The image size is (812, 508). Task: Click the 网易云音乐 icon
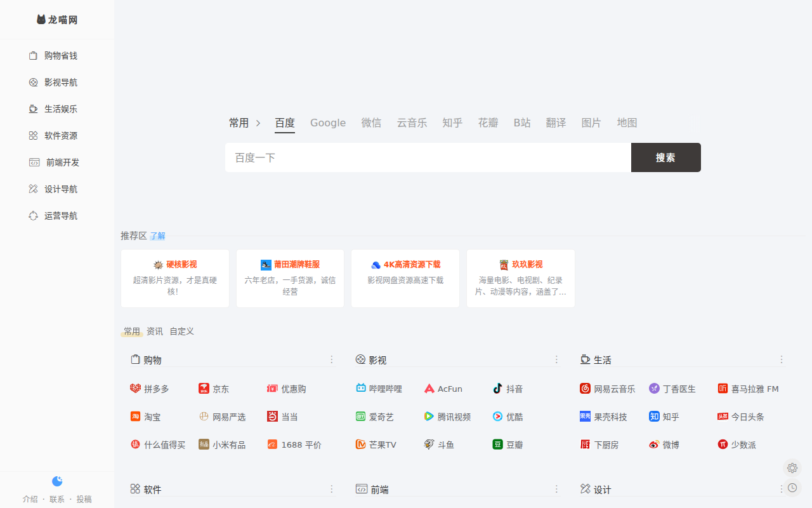pyautogui.click(x=586, y=389)
